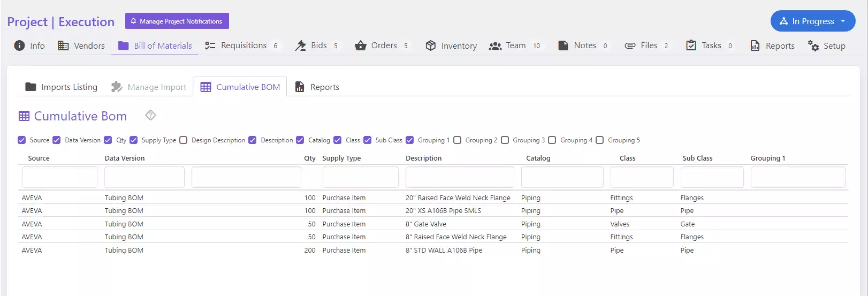Toggle the Supply Type checkbox

[x=134, y=140]
